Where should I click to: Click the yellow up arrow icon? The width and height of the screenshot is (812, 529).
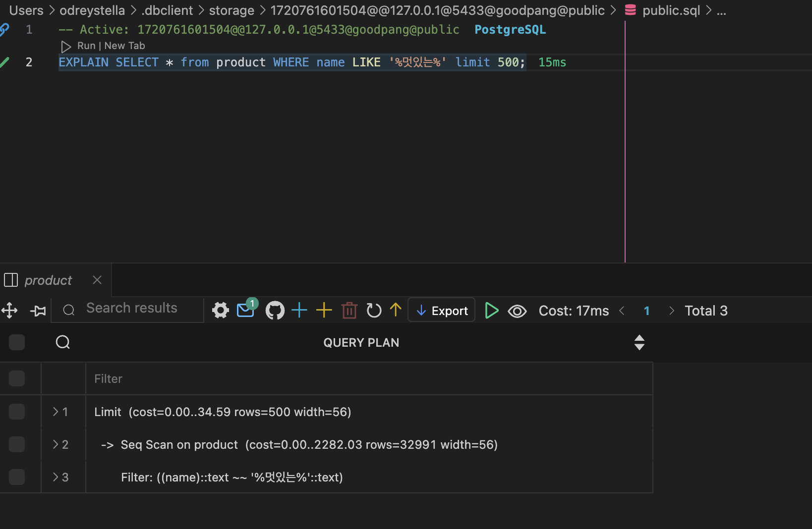coord(396,310)
